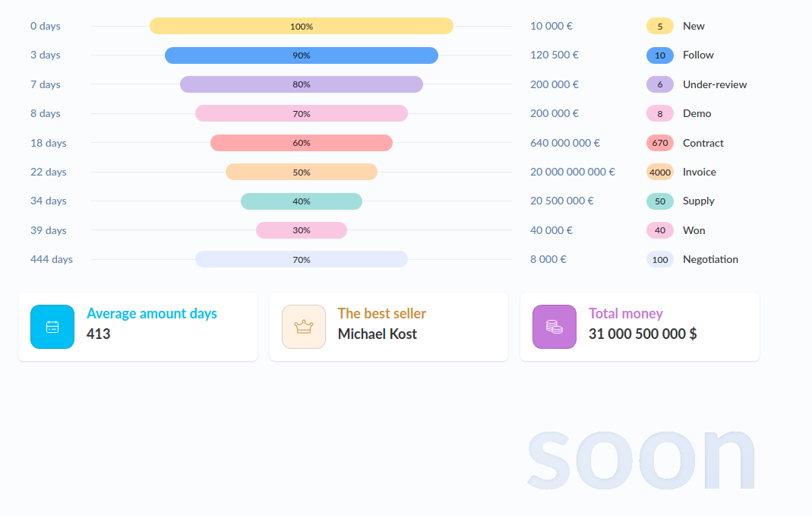Click the purple coins icon
This screenshot has width=812, height=516.
(554, 327)
